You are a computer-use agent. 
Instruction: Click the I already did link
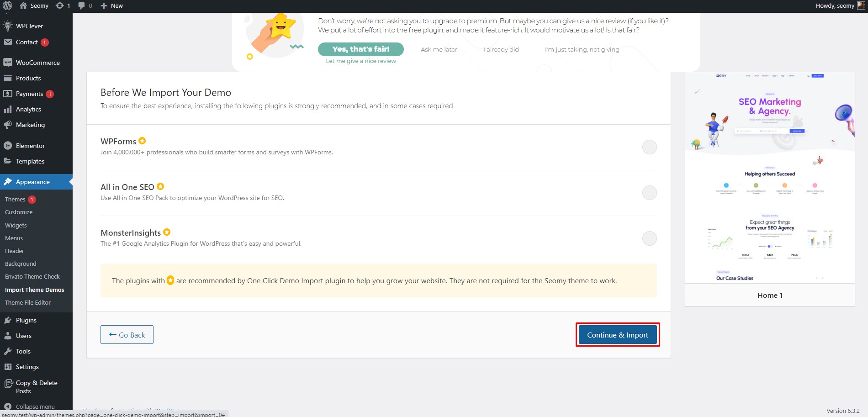click(501, 49)
